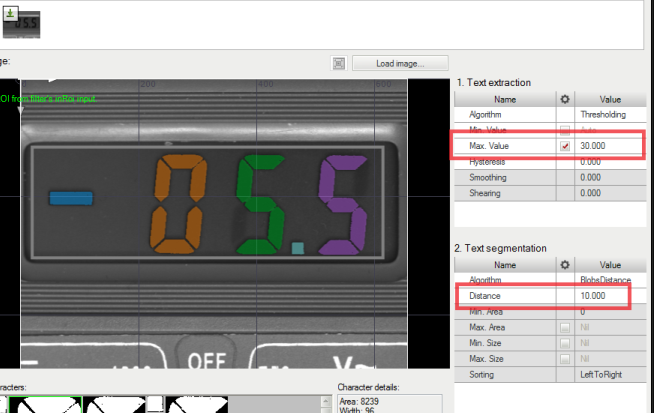Click the download arrow icon on thumbnail
Viewport: 654px width, 413px height.
point(12,11)
